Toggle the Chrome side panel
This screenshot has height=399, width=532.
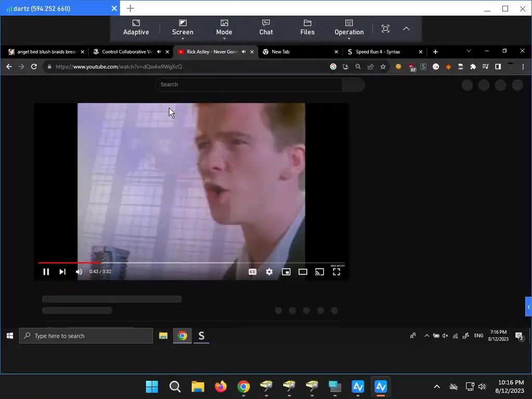point(498,66)
